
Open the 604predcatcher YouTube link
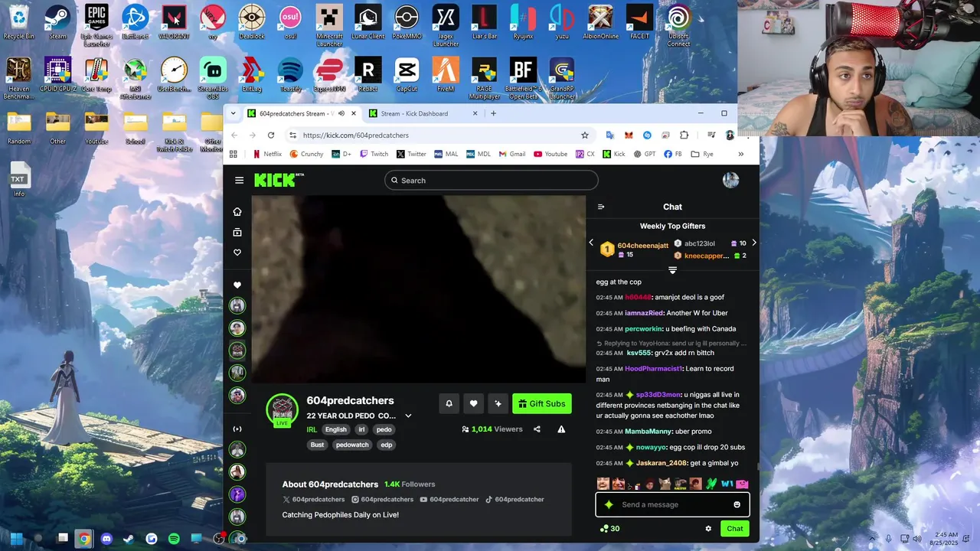point(449,500)
